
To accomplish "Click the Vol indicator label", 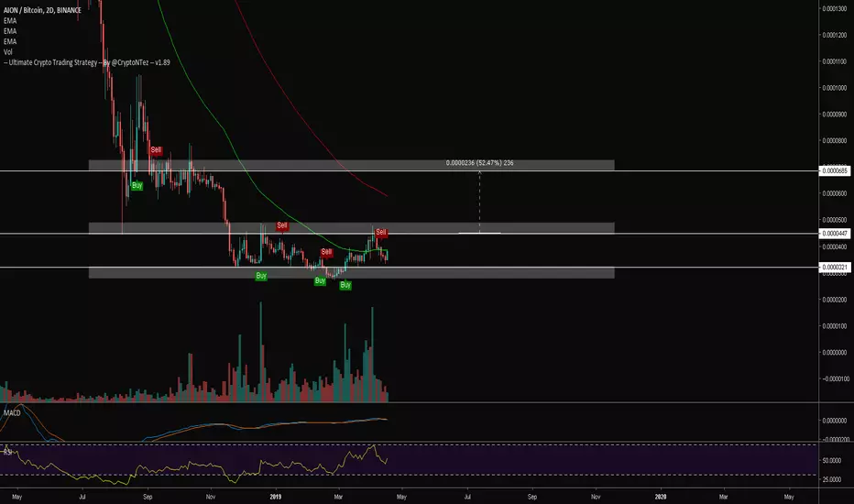I will pyautogui.click(x=7, y=51).
